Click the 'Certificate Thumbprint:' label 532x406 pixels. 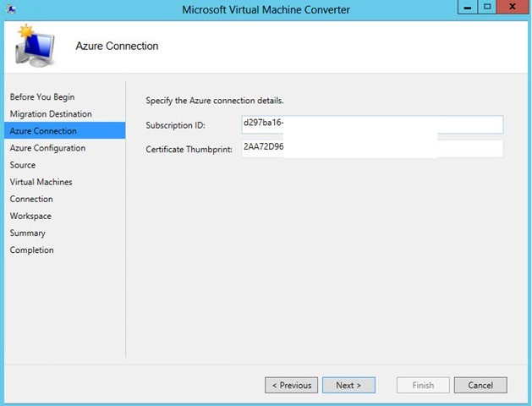tap(189, 149)
